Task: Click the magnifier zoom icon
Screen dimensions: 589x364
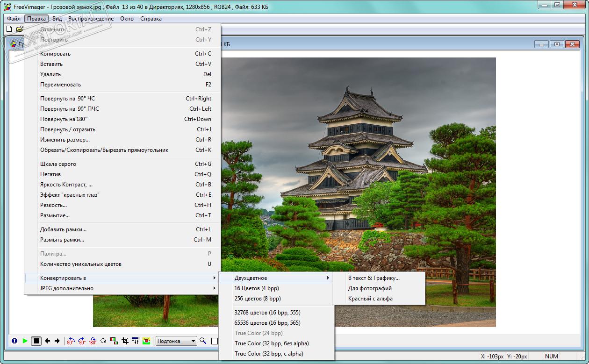Action: coord(203,341)
